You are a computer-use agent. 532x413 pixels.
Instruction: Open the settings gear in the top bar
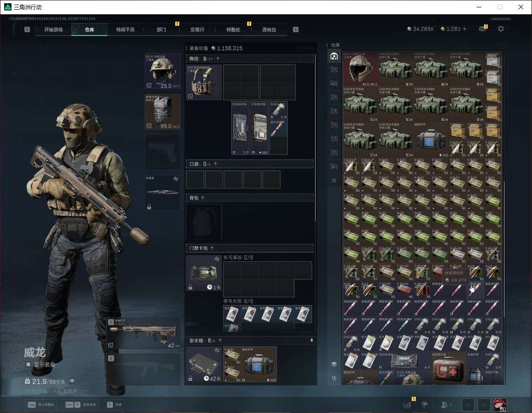coord(501,29)
